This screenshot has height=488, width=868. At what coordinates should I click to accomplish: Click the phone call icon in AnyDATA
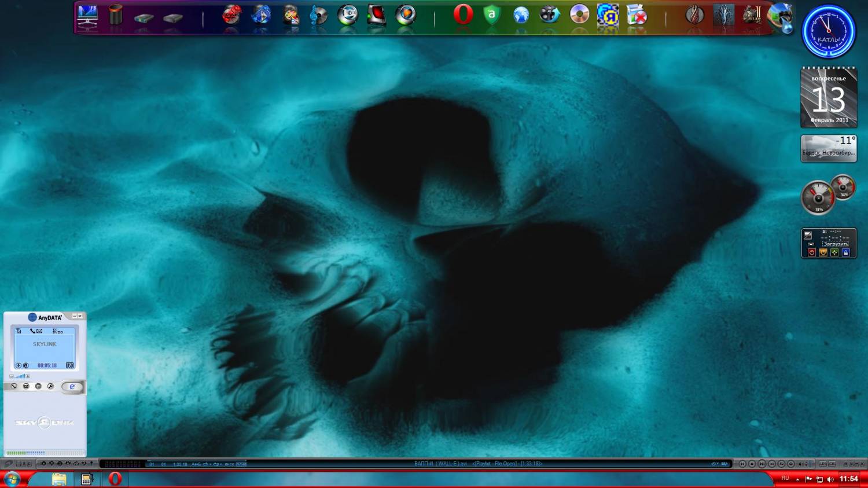point(14,386)
